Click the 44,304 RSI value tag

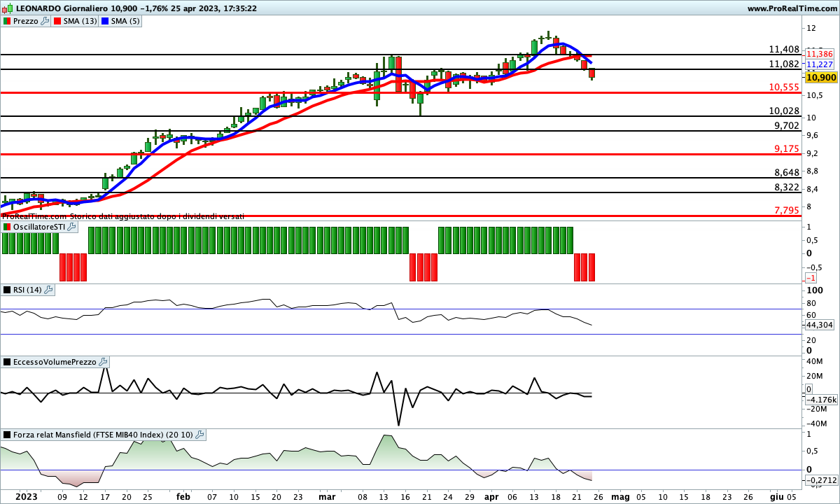820,325
